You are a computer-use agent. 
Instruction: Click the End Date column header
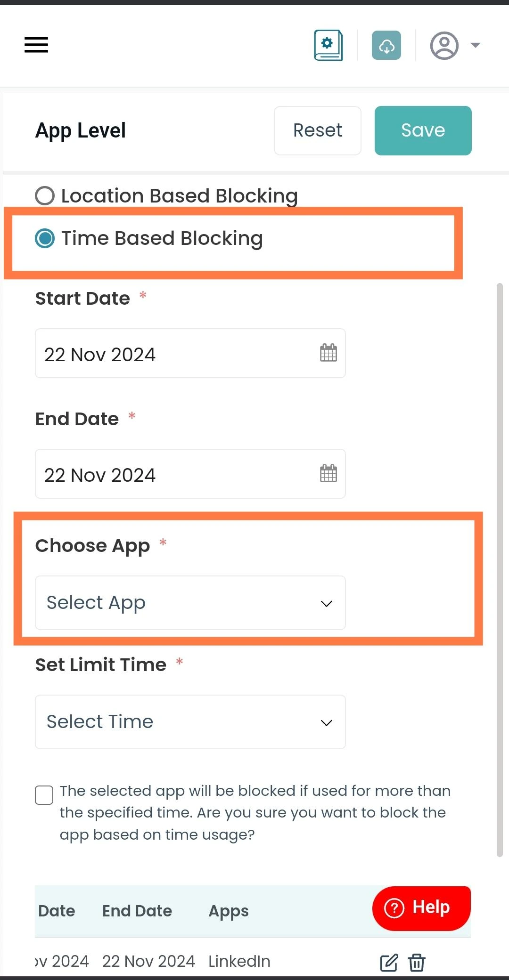[x=137, y=911]
